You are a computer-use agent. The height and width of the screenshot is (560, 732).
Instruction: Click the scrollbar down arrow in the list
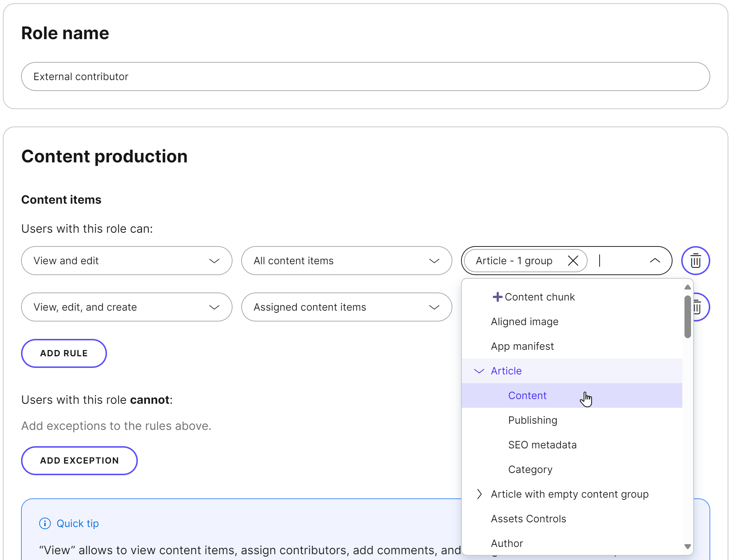pos(688,547)
